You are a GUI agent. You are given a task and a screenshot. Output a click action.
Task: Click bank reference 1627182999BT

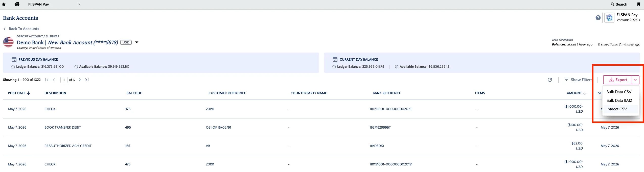[380, 128]
